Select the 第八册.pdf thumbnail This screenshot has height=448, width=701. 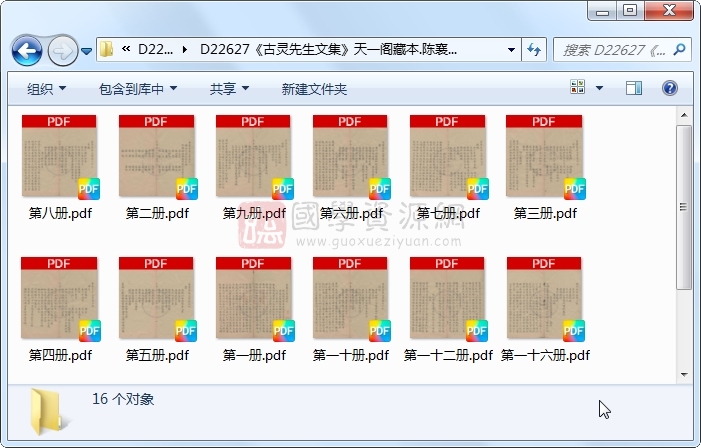pos(60,156)
